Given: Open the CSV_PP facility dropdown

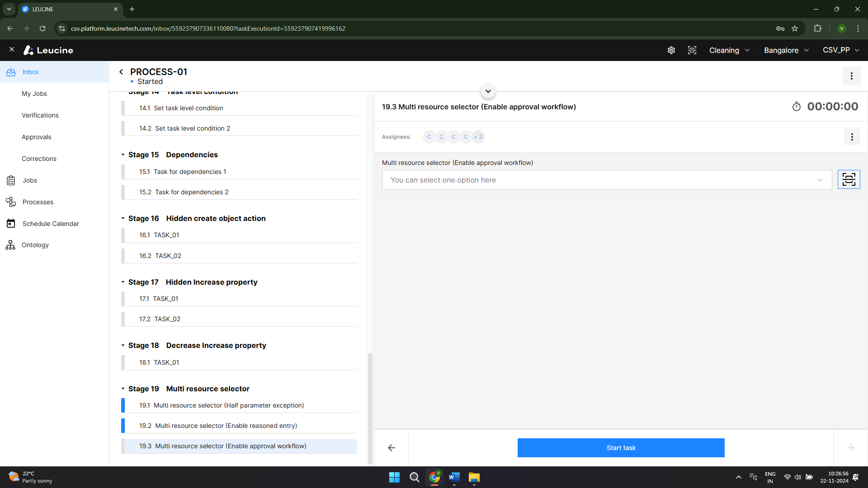Looking at the screenshot, I should click(x=840, y=50).
